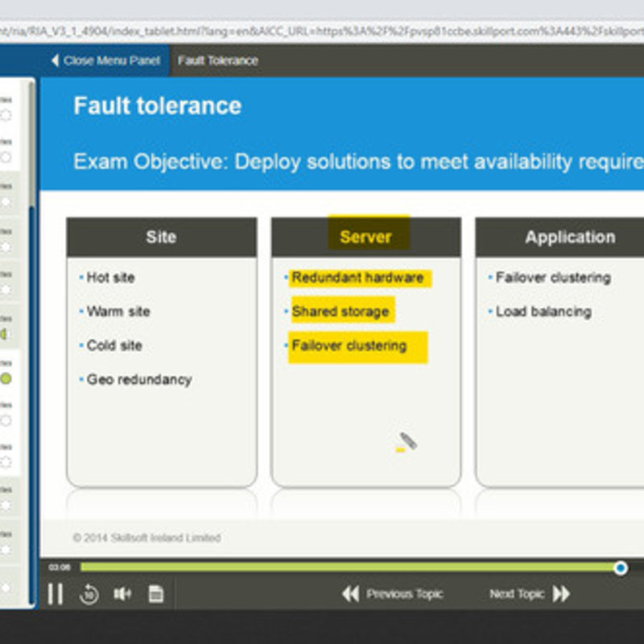Select the Fault Tolerance title tab
The width and height of the screenshot is (644, 644).
pyautogui.click(x=217, y=61)
